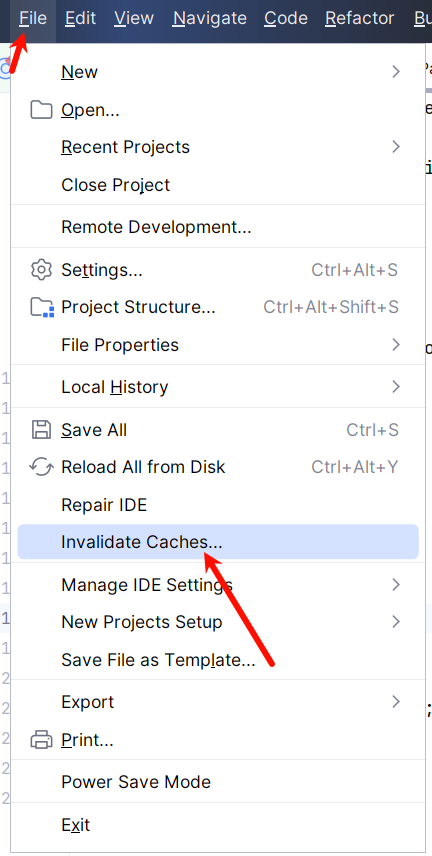This screenshot has width=432, height=856.
Task: Open the Refactor menu
Action: click(x=360, y=19)
